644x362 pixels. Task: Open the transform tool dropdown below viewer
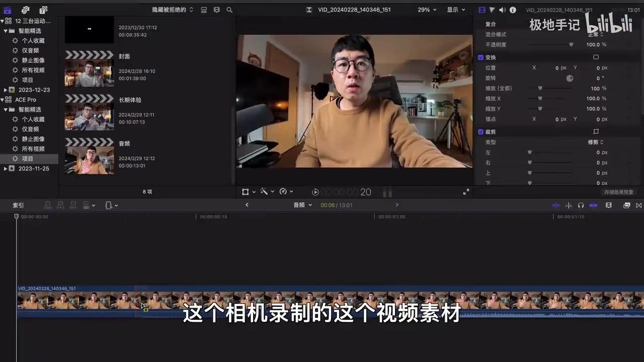[249, 192]
